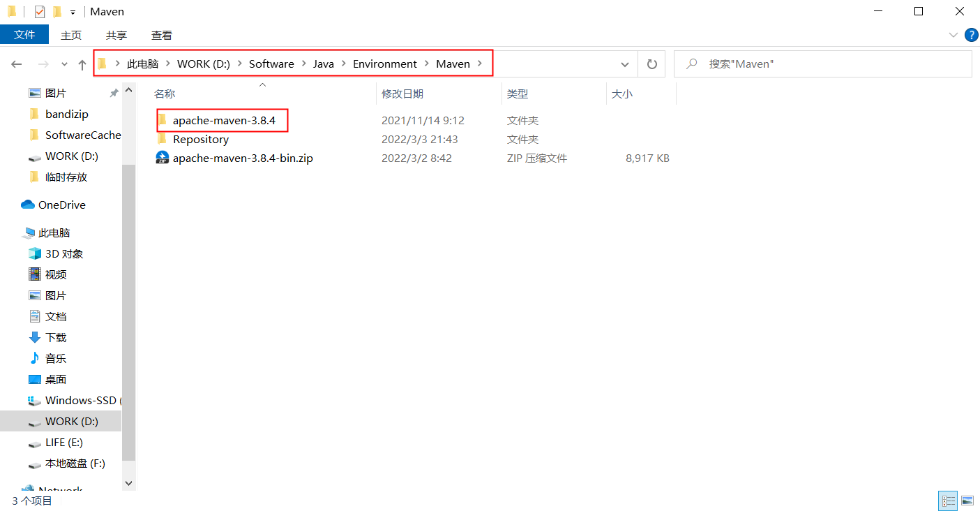
Task: Click the 音乐 music note icon
Action: click(35, 358)
